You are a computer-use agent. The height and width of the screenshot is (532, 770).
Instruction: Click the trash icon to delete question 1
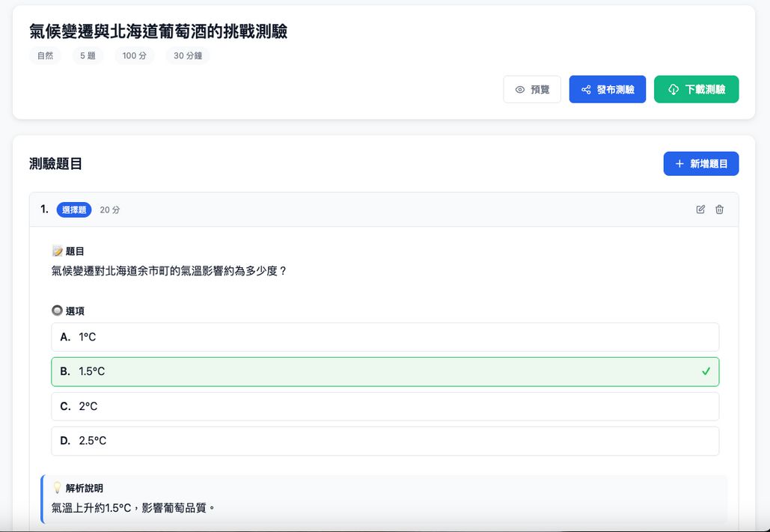tap(718, 210)
